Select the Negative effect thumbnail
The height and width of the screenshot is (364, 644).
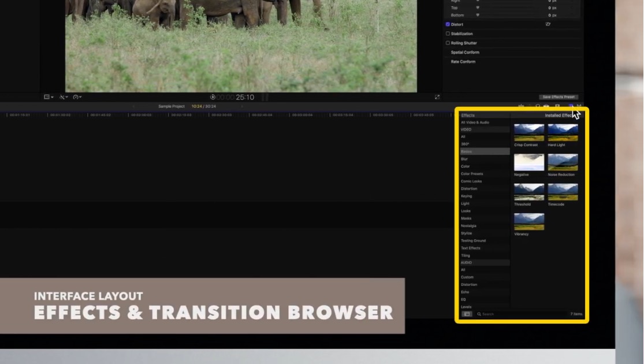tap(529, 162)
